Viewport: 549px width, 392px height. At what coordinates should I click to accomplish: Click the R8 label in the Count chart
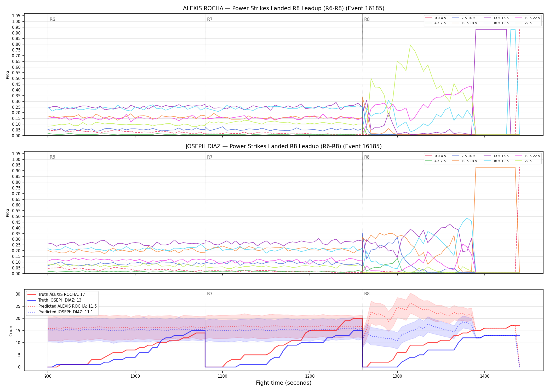tap(367, 294)
